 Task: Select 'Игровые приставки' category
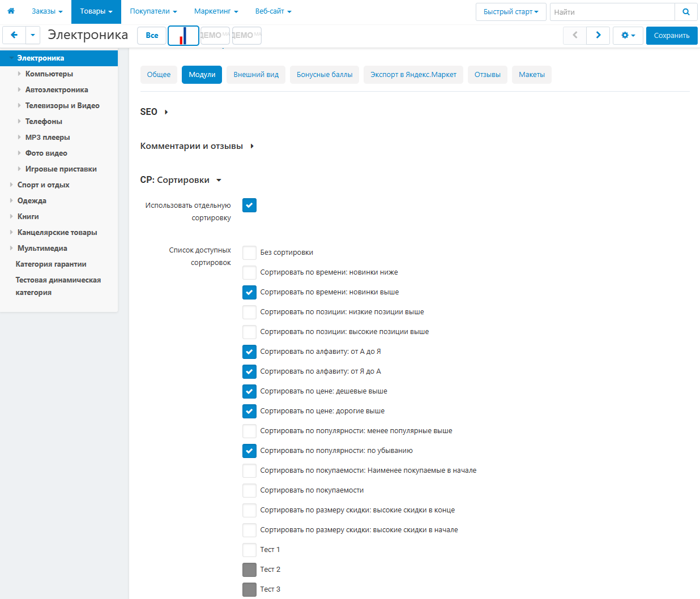[x=61, y=169]
